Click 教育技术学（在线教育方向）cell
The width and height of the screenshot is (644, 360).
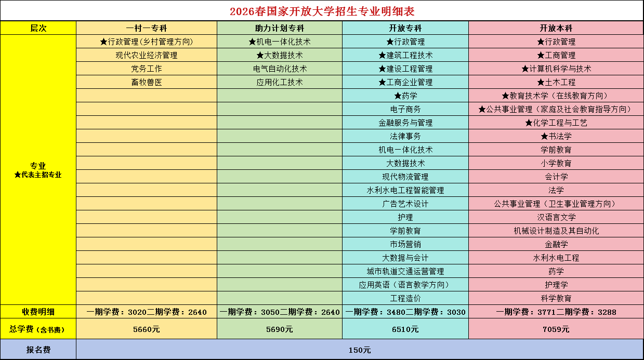[x=555, y=95]
